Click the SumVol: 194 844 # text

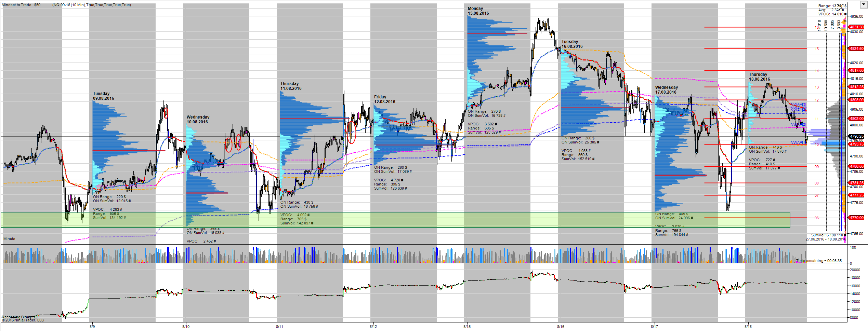pyautogui.click(x=672, y=235)
